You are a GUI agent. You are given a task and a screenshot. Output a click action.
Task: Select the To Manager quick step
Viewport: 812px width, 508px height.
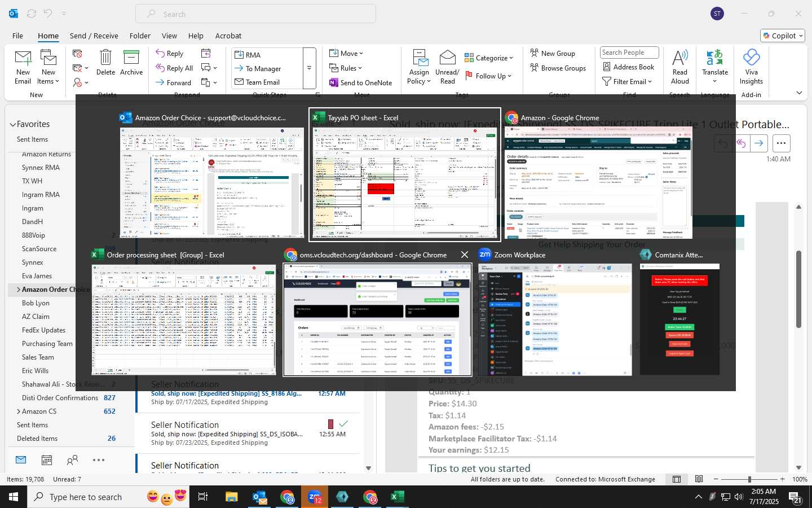tap(267, 69)
